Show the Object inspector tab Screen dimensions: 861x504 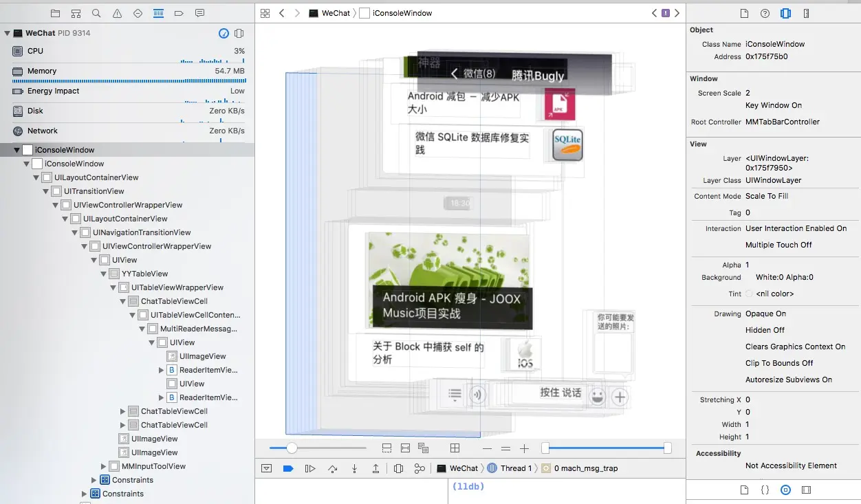[785, 13]
